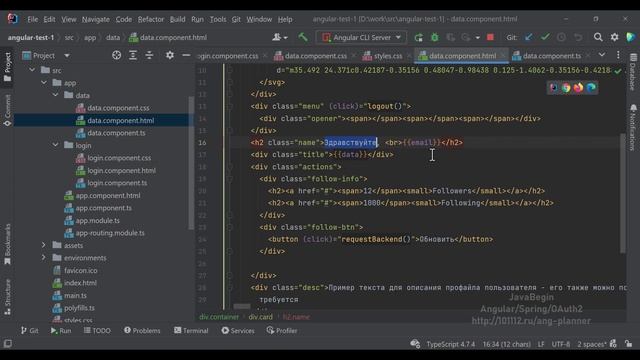Click editor vertical scrollbar

tap(622, 194)
